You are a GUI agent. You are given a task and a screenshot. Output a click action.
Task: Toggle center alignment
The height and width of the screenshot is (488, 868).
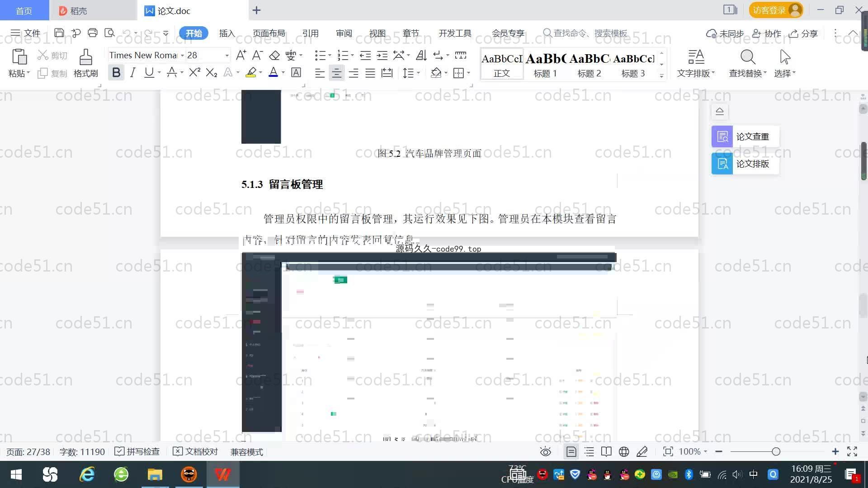click(x=336, y=73)
